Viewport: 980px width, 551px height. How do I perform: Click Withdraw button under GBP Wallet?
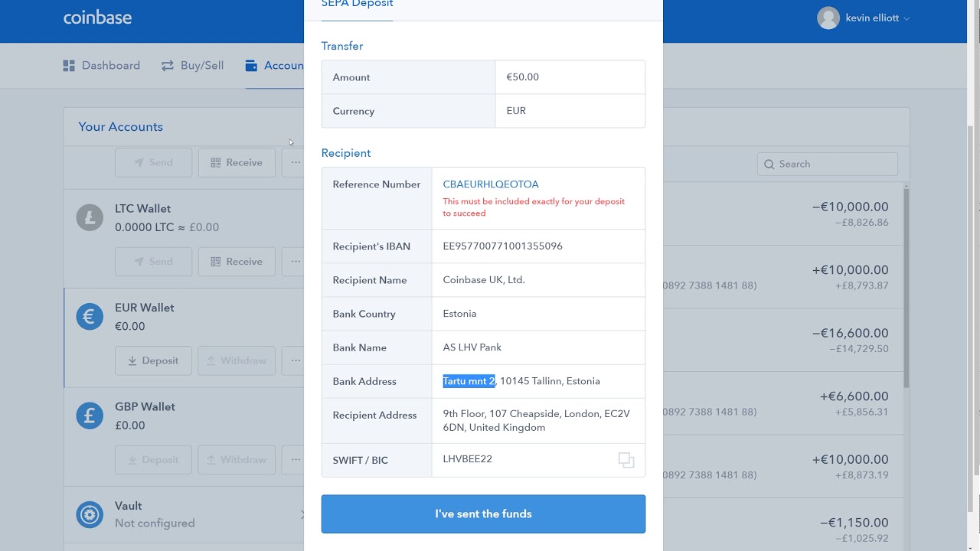[x=237, y=460]
